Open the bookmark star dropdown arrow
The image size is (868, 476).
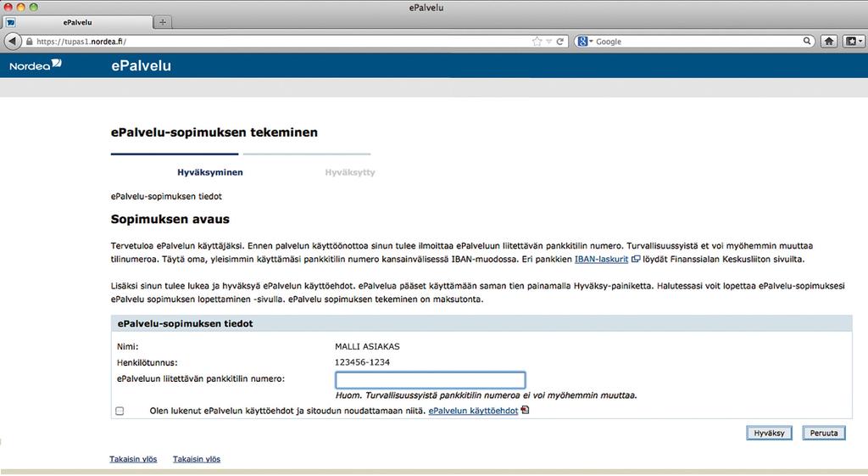[548, 42]
